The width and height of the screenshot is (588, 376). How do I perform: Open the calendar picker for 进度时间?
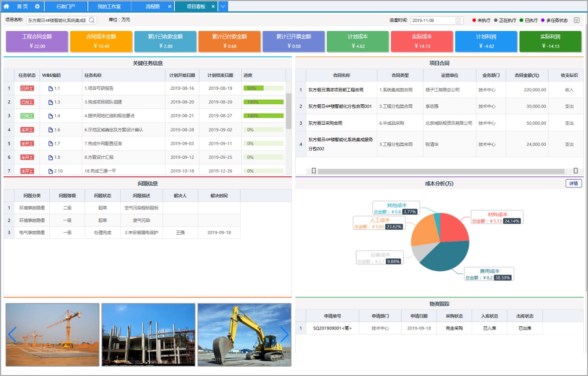click(x=458, y=20)
